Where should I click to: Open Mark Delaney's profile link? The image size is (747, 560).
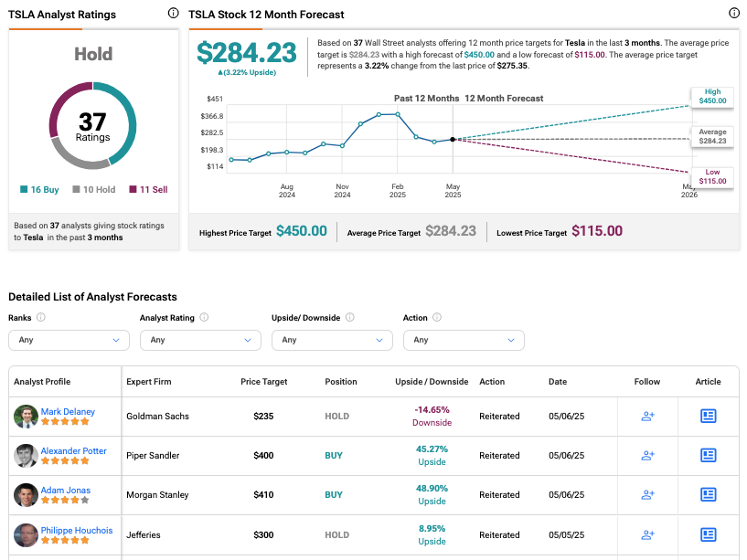[68, 411]
